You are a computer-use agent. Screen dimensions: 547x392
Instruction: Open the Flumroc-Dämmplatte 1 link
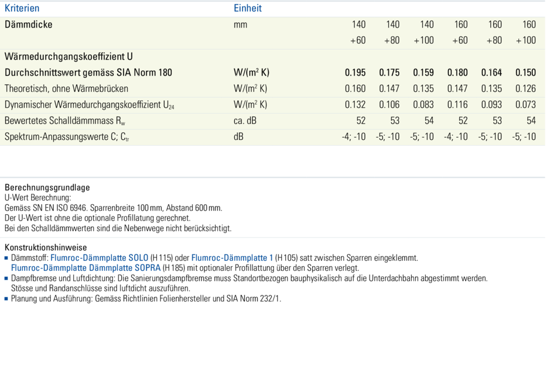click(x=232, y=258)
